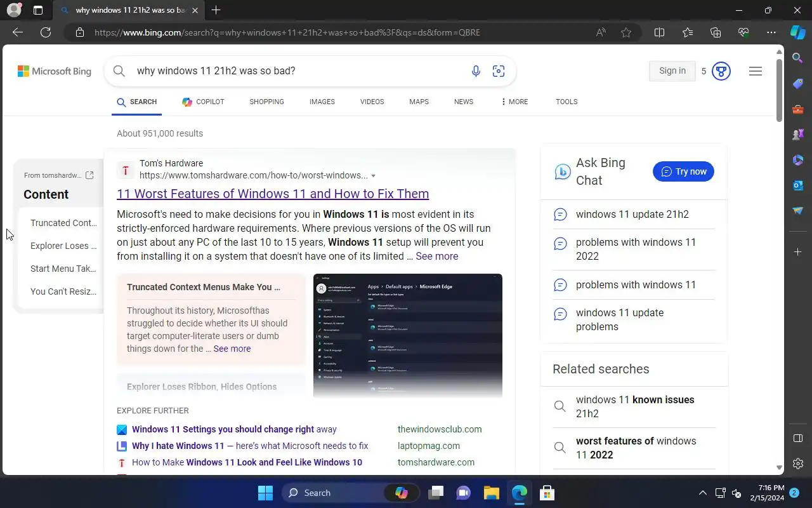812x508 pixels.
Task: Open the Microsoft Rewards trophy icon
Action: tap(721, 71)
